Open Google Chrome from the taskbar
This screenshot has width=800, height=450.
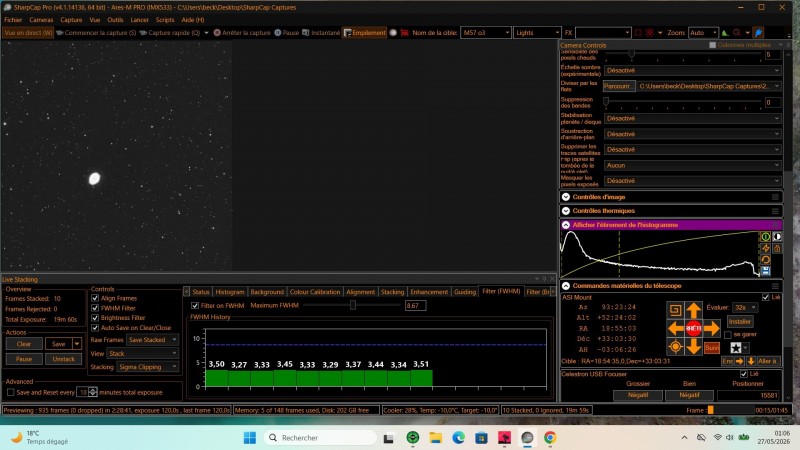click(549, 437)
